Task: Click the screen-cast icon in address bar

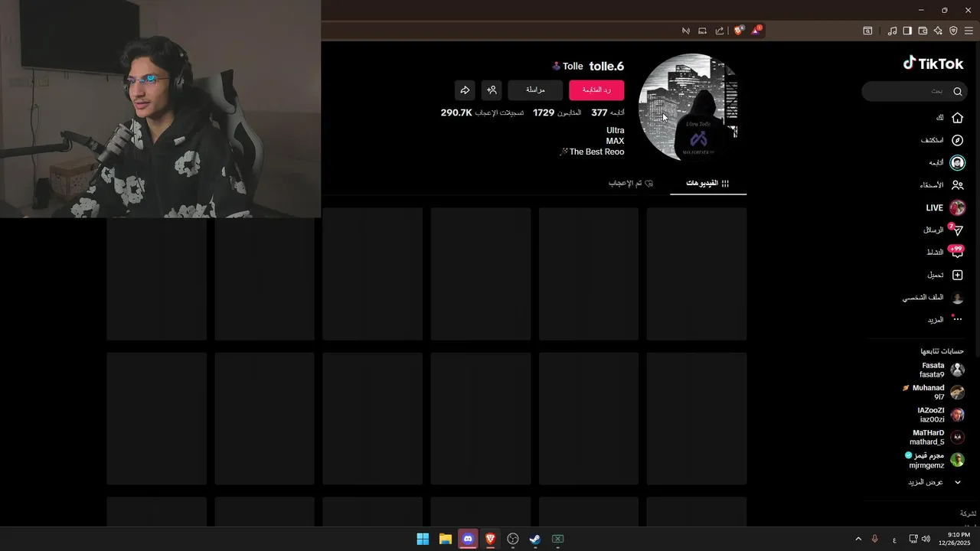Action: 702,31
